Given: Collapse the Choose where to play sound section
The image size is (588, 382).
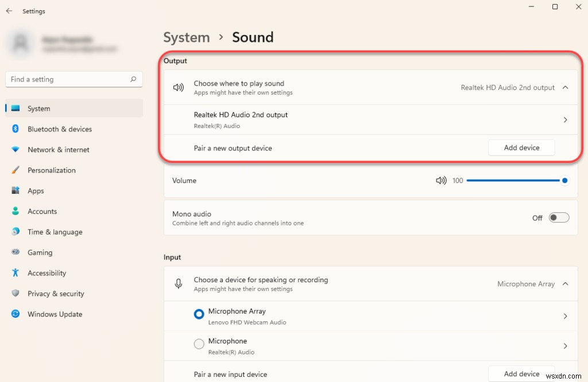Looking at the screenshot, I should pos(565,87).
